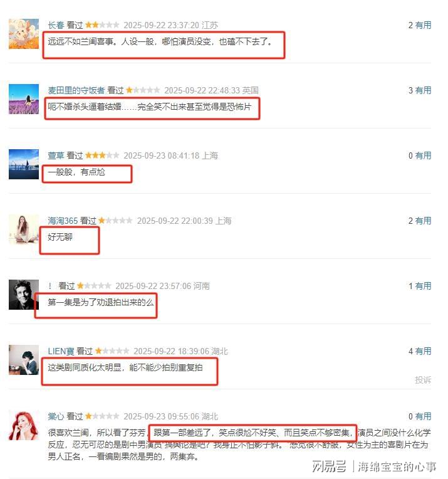448x479 pixels.
Task: Report LIEN寶's review via 投诉
Action: [x=423, y=380]
